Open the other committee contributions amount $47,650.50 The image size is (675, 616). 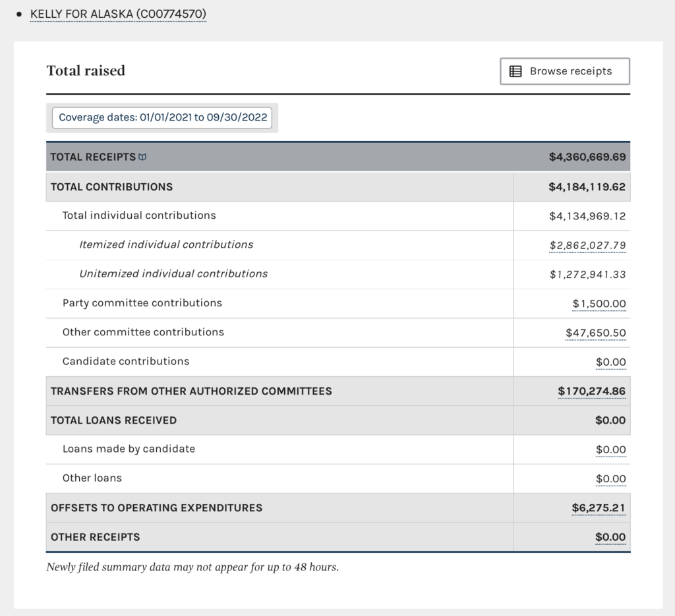(x=595, y=333)
